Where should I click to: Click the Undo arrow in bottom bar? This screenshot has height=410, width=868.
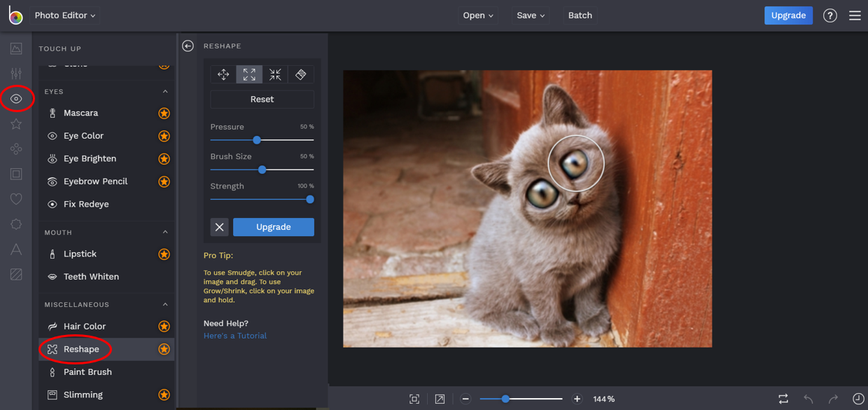coord(808,399)
